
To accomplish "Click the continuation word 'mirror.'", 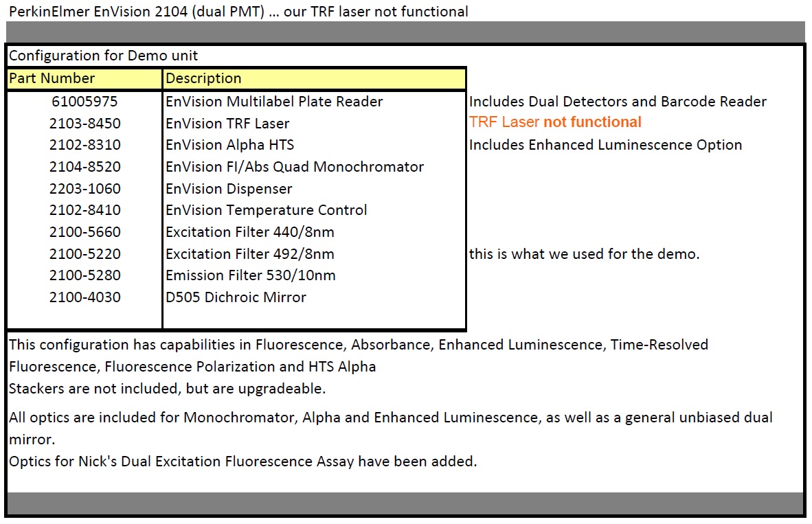I will coord(32,440).
